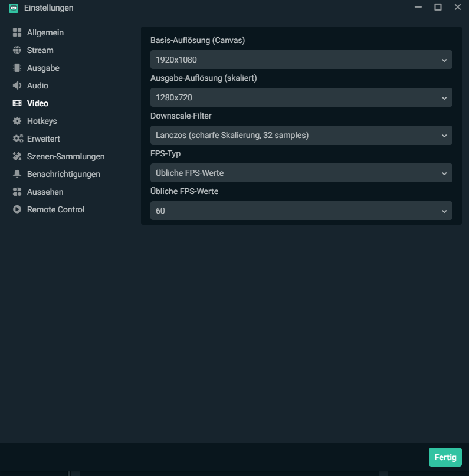Open the Downscale-Filter Lanczos dropdown
Image resolution: width=469 pixels, height=476 pixels.
(301, 135)
